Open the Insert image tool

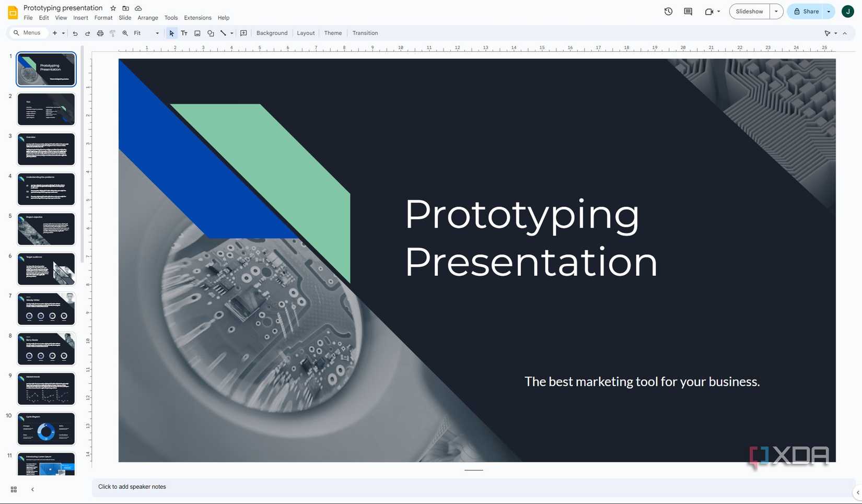coord(197,33)
